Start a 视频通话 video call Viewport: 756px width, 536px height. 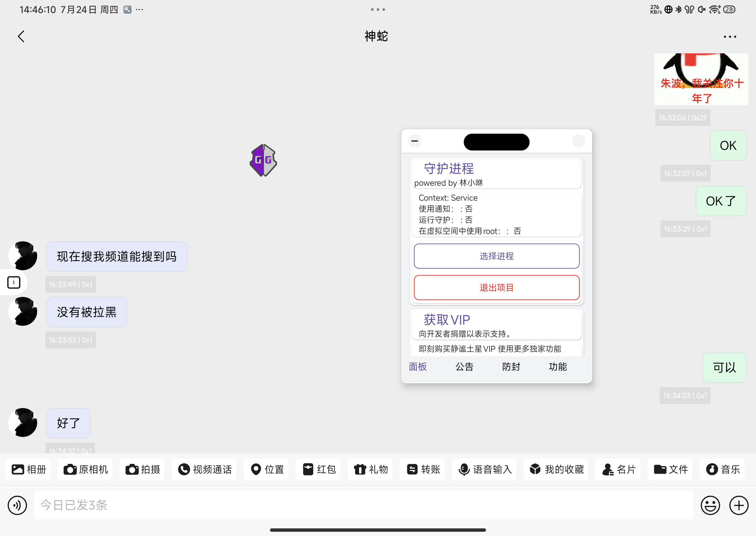point(204,469)
